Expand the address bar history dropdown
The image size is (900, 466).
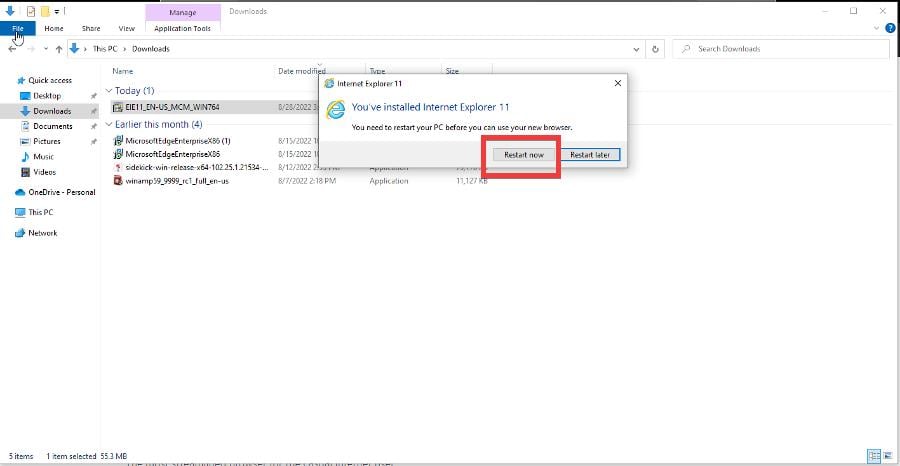pyautogui.click(x=636, y=49)
